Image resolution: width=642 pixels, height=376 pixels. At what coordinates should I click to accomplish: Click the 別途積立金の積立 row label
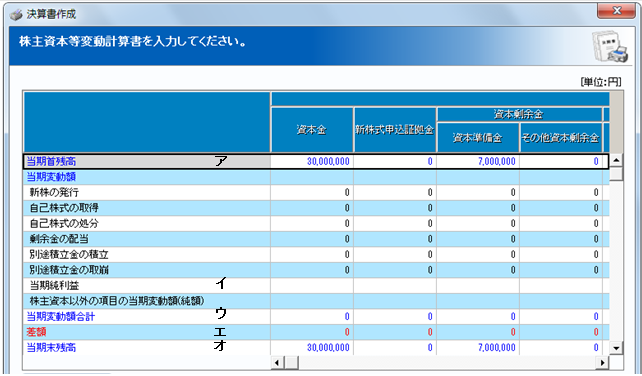pyautogui.click(x=147, y=255)
